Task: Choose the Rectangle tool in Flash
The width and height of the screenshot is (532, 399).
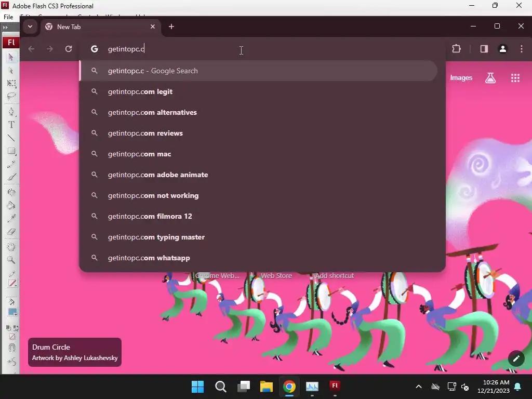Action: pyautogui.click(x=11, y=151)
